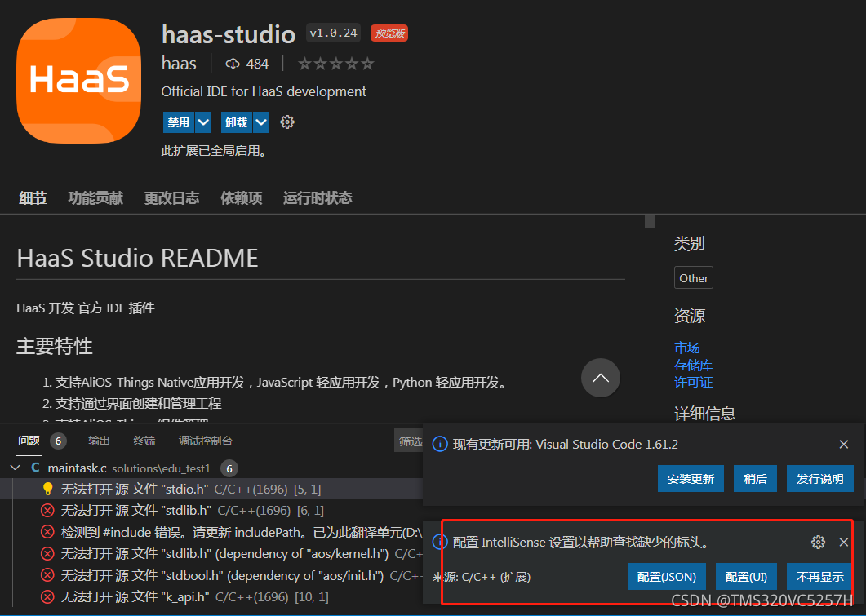Open the 市场 link under 资源
The width and height of the screenshot is (866, 616).
tap(687, 348)
